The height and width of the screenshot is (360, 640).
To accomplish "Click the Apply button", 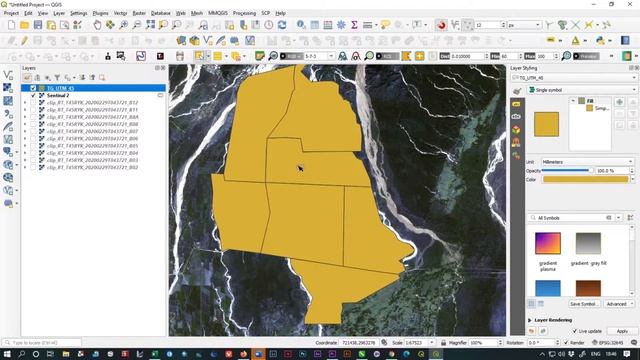I will [x=622, y=331].
